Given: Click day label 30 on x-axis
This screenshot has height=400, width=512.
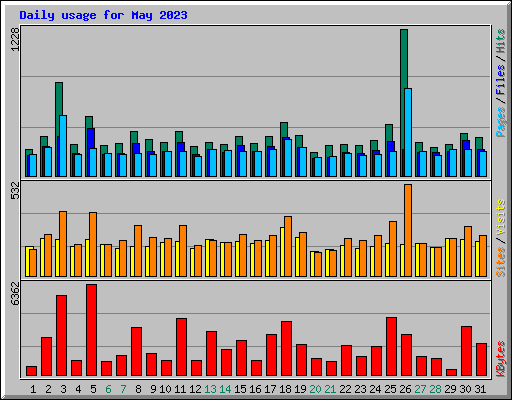Looking at the screenshot, I should tap(465, 389).
